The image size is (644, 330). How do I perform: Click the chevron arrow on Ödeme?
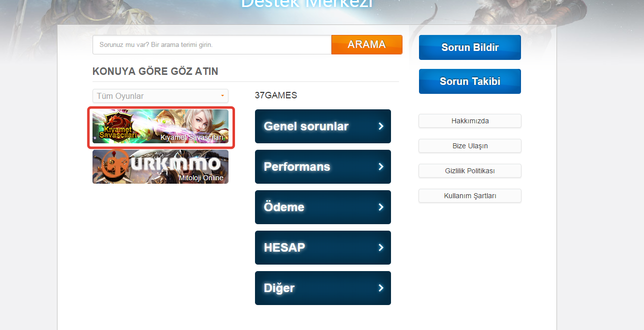click(x=381, y=207)
